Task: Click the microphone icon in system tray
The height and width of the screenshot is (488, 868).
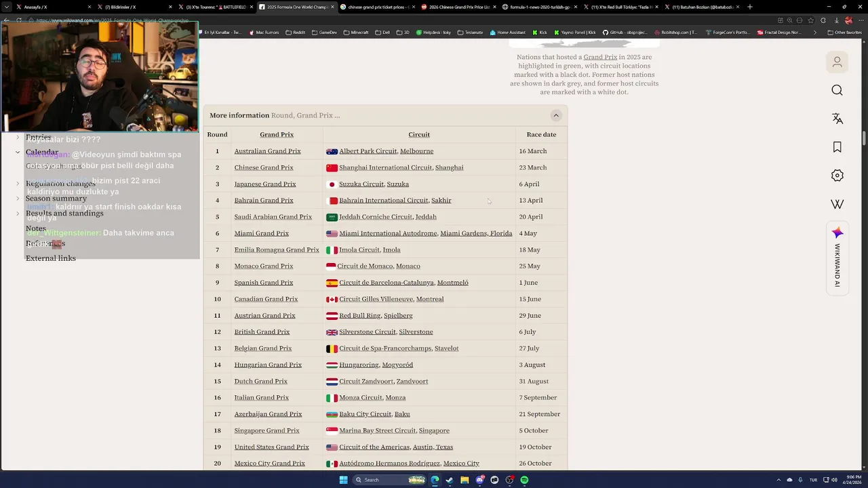Action: pos(800,480)
